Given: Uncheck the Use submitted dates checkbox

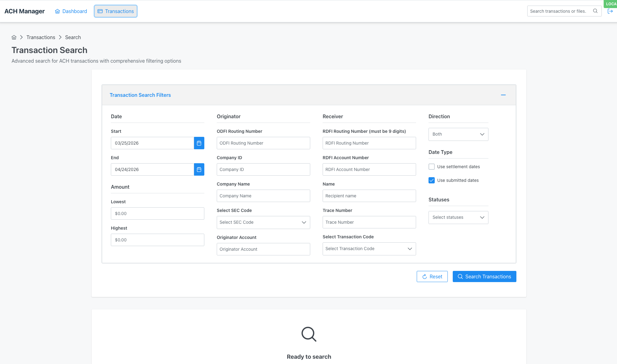Looking at the screenshot, I should (x=431, y=180).
